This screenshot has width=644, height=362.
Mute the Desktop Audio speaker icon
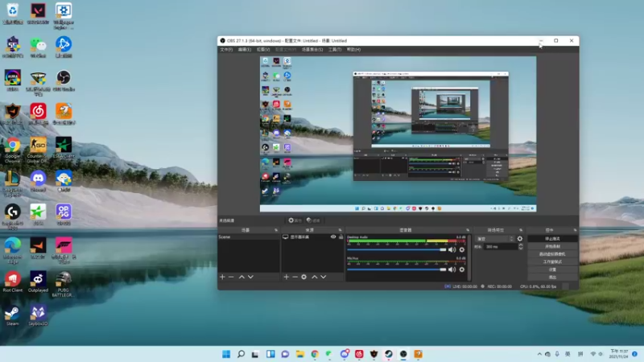(452, 249)
